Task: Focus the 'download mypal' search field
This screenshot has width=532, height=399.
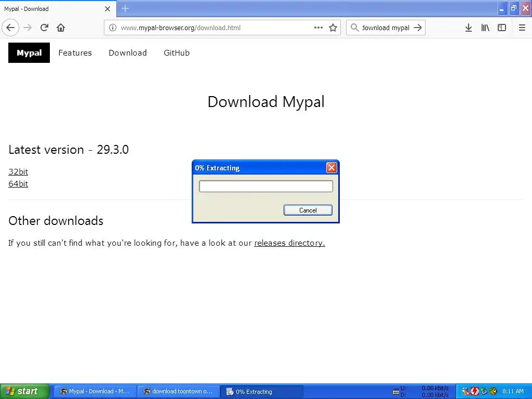Action: (x=385, y=28)
